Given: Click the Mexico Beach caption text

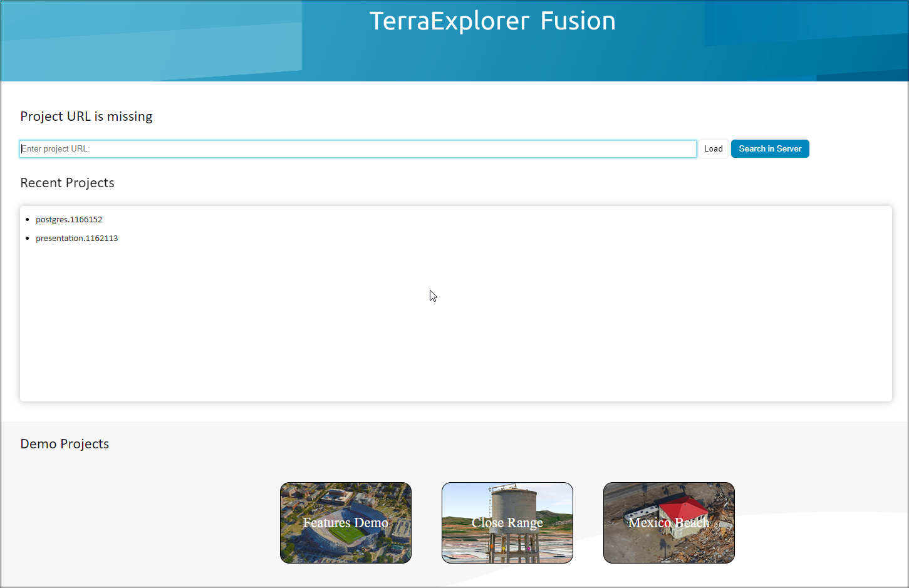Looking at the screenshot, I should pos(668,523).
